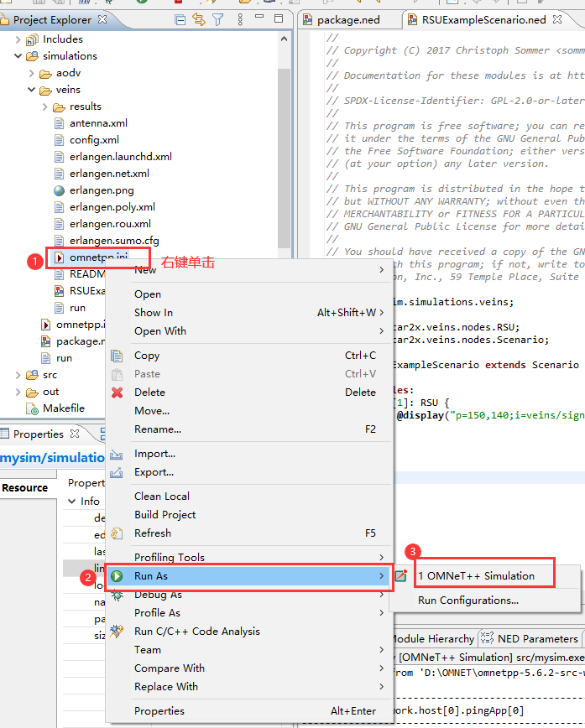Click Collapse All icon in Project Explorer
The image size is (585, 728).
click(x=180, y=19)
